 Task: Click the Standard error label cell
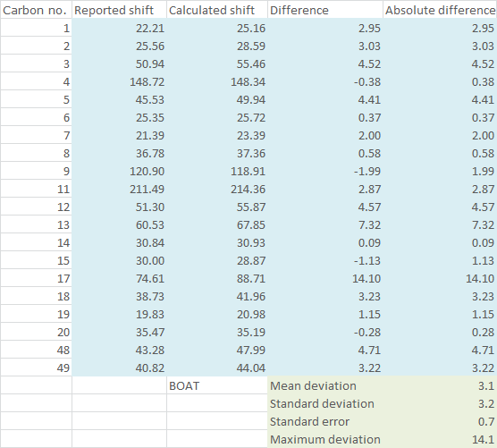pos(325,421)
